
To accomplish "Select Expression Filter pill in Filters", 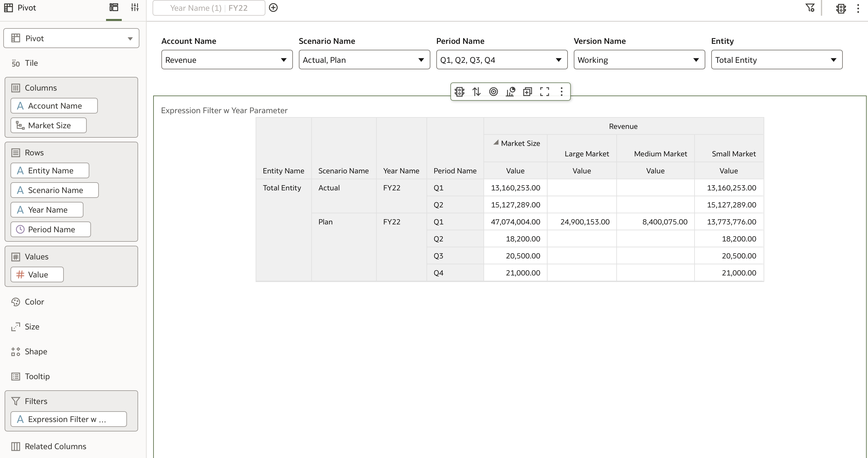I will coord(69,419).
